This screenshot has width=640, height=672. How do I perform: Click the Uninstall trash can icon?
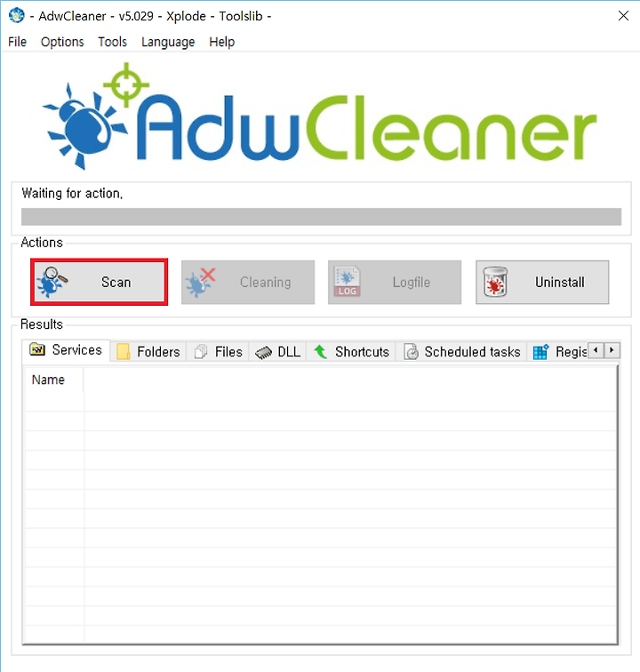(495, 282)
